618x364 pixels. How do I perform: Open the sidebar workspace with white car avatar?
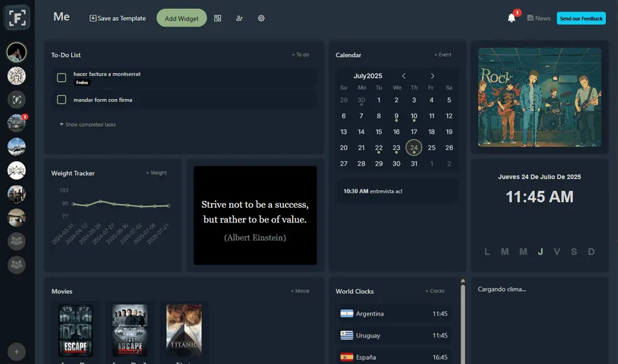click(16, 147)
